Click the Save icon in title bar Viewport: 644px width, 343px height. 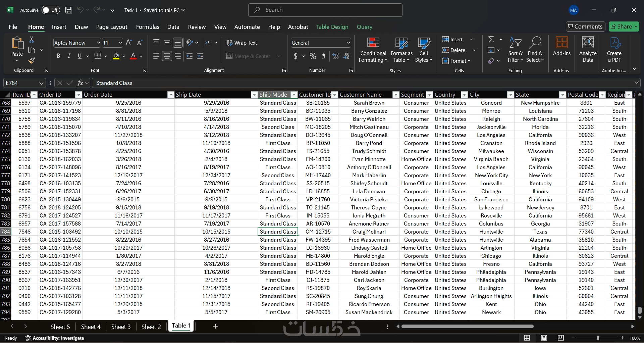pyautogui.click(x=69, y=10)
